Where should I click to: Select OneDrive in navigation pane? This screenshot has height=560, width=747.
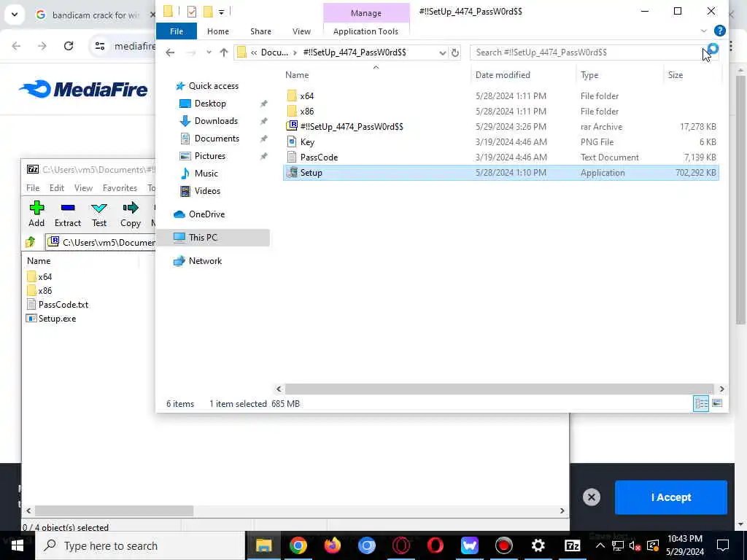coord(206,214)
